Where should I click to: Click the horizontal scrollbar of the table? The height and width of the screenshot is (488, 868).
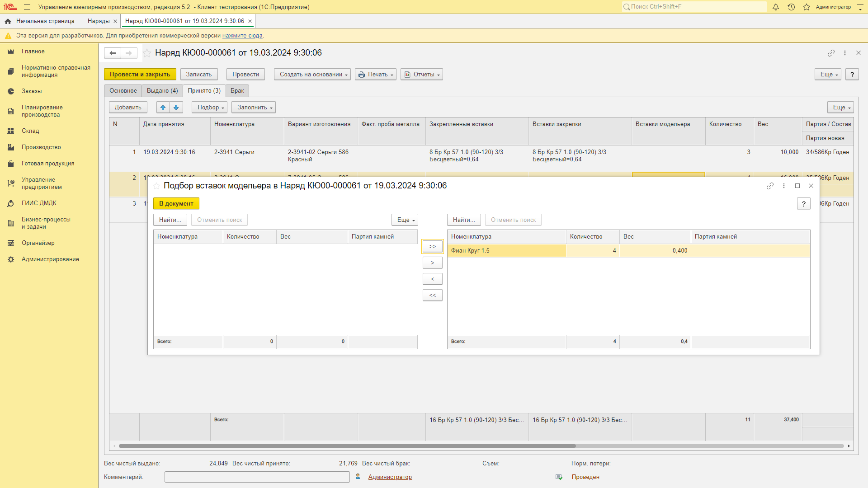point(347,446)
